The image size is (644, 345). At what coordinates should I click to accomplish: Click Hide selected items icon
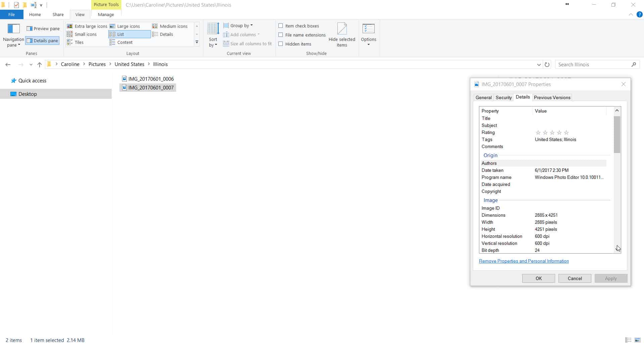coord(341,29)
